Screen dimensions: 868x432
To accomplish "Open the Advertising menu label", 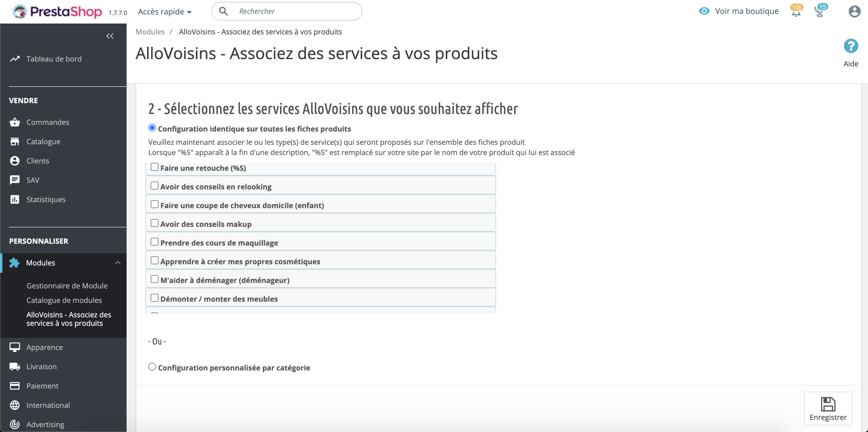I will tap(45, 424).
